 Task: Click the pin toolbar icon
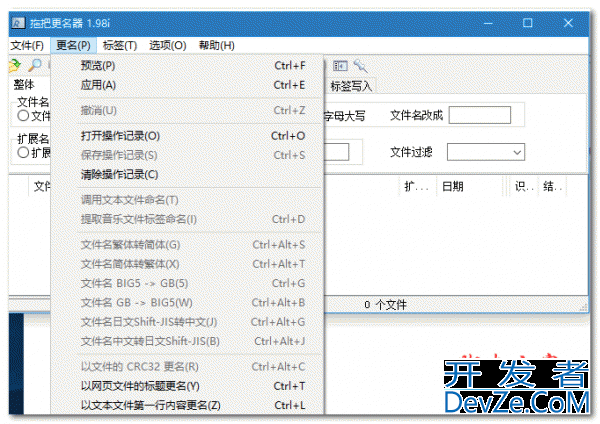(x=360, y=66)
